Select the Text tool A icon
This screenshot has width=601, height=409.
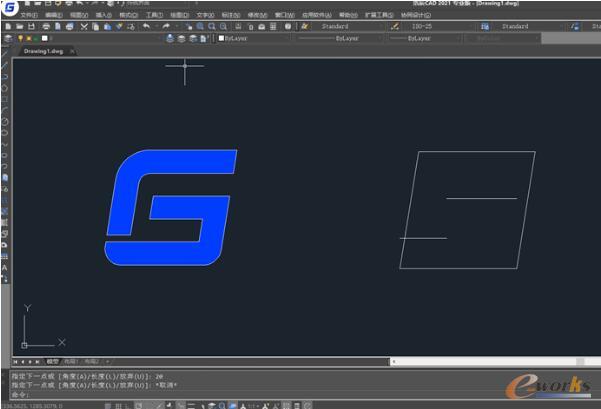(5, 267)
